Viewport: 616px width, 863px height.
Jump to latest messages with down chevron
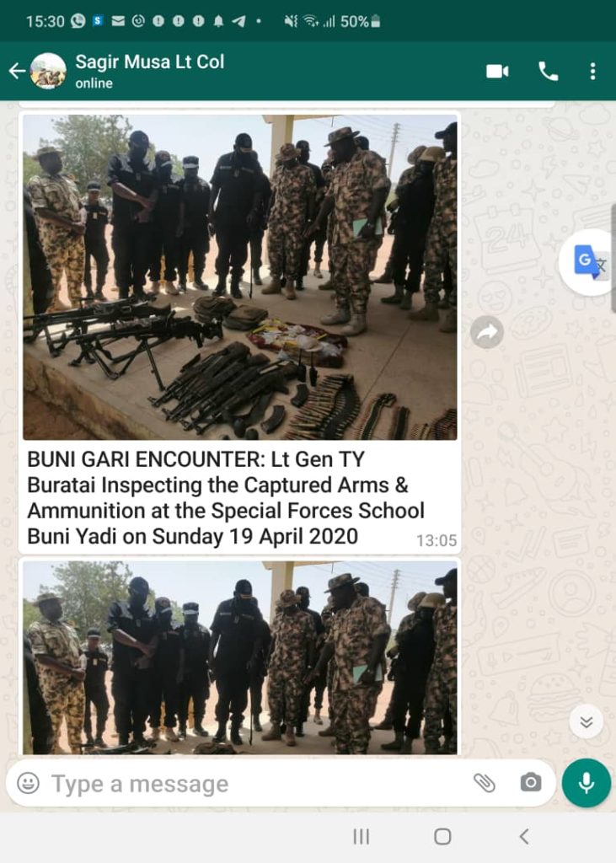[x=587, y=721]
